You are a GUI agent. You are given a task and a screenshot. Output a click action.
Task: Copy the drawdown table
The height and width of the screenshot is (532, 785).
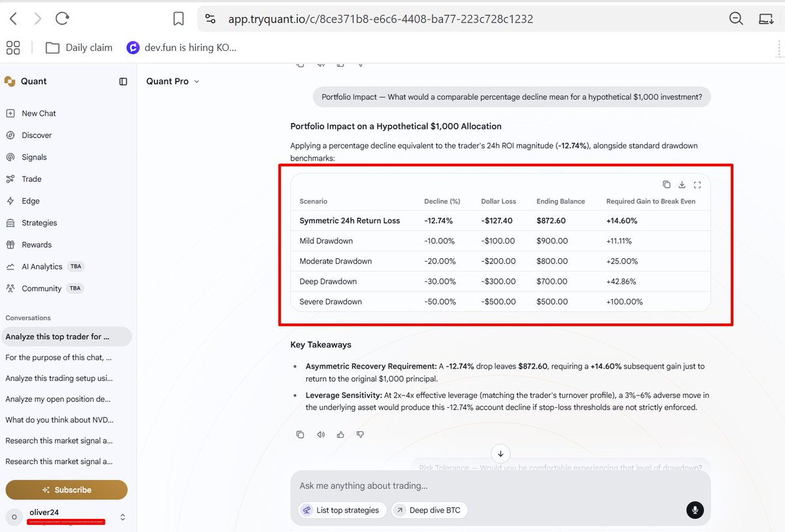coord(666,184)
